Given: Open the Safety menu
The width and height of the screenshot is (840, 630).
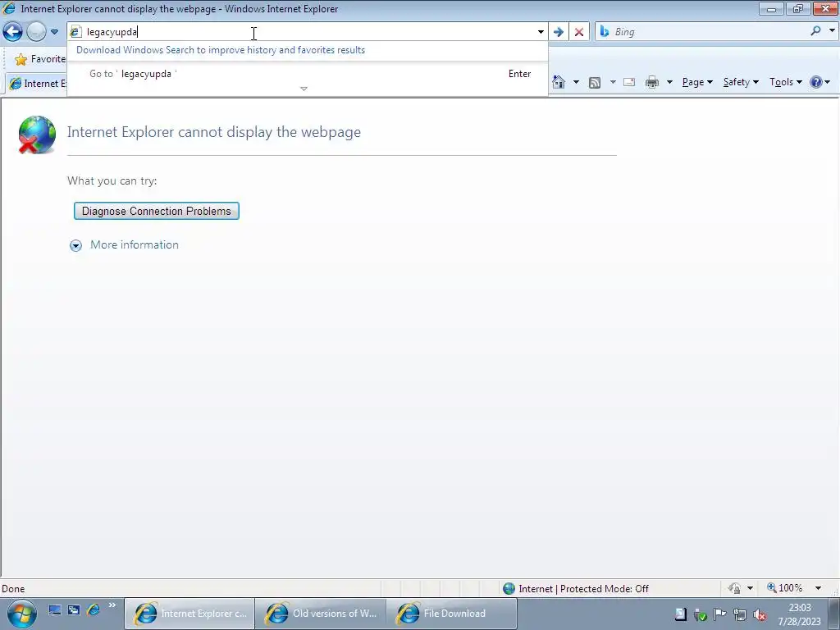Looking at the screenshot, I should pos(741,82).
